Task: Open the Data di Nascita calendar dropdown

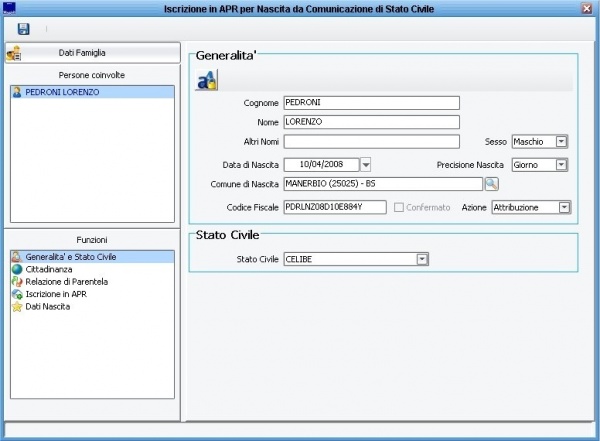Action: [x=366, y=165]
